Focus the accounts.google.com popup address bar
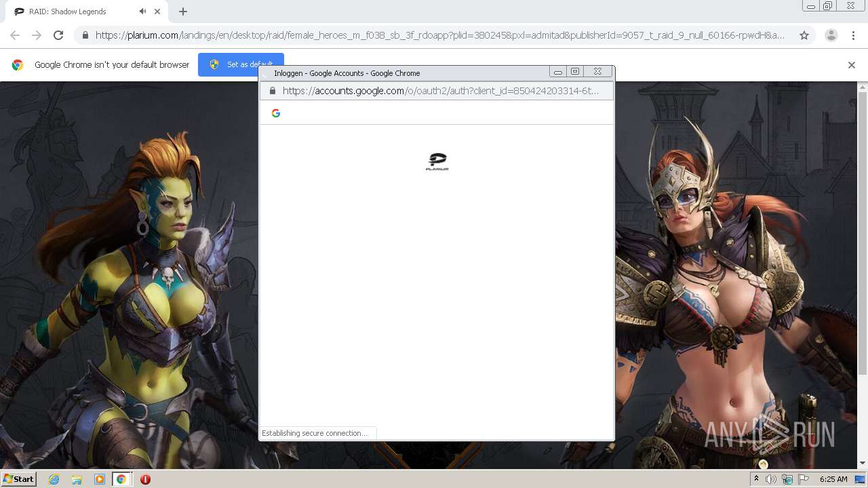The width and height of the screenshot is (868, 488). coord(441,91)
